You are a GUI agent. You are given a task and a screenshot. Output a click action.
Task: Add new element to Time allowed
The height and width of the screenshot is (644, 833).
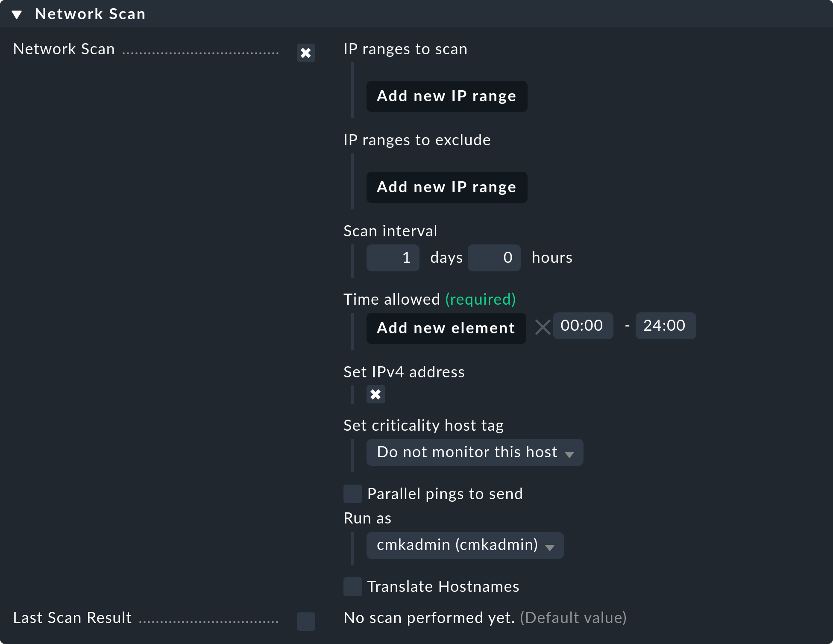click(x=446, y=328)
